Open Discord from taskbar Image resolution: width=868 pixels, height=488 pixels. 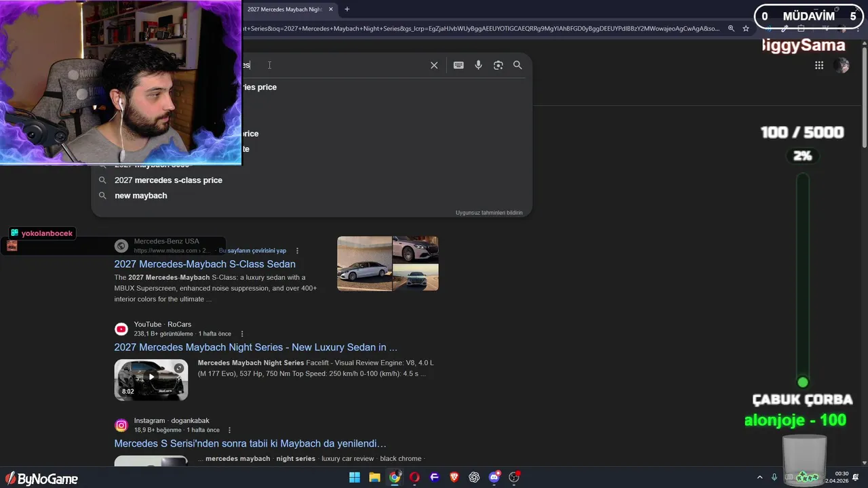pyautogui.click(x=494, y=477)
